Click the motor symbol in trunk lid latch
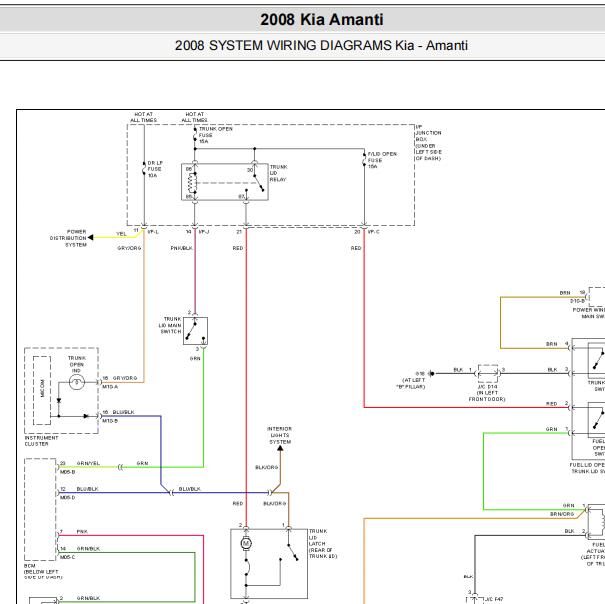The width and height of the screenshot is (605, 604). (x=246, y=543)
